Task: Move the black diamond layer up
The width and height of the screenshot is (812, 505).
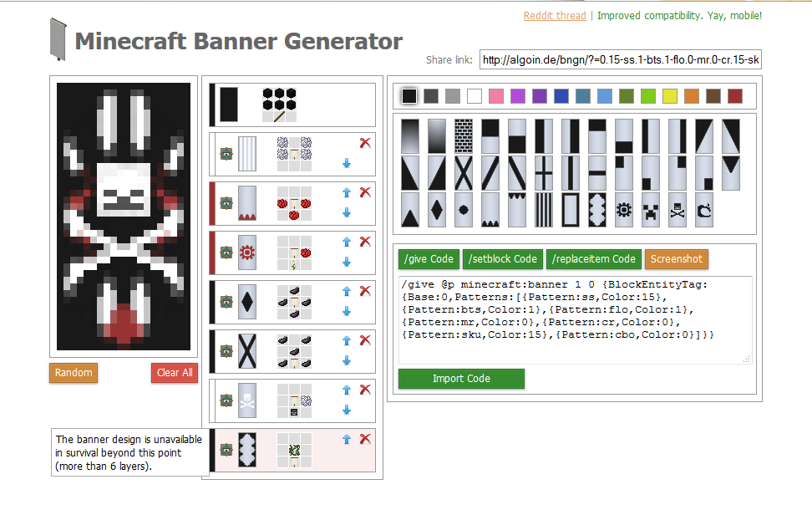Action: click(347, 291)
